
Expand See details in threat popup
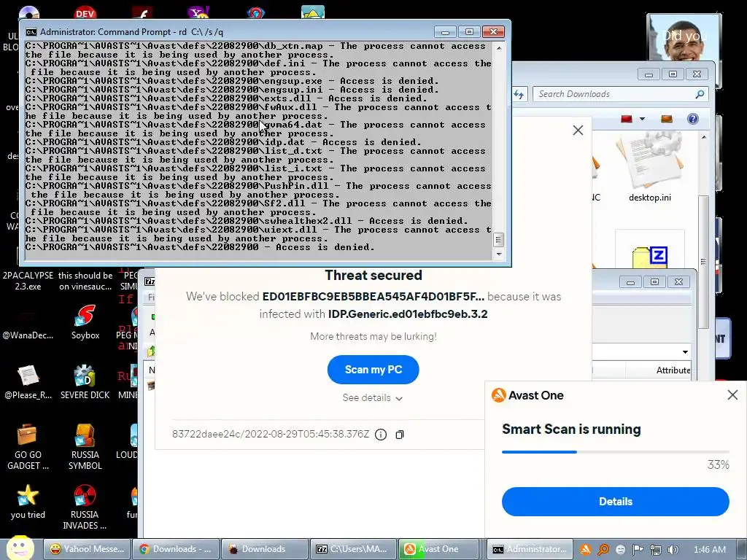(x=373, y=397)
